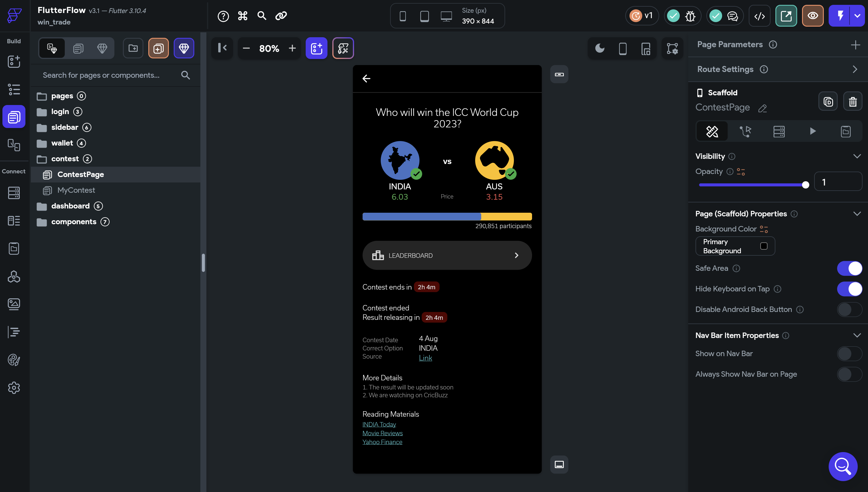Add a Page Parameter plus button
The height and width of the screenshot is (492, 868).
(855, 44)
